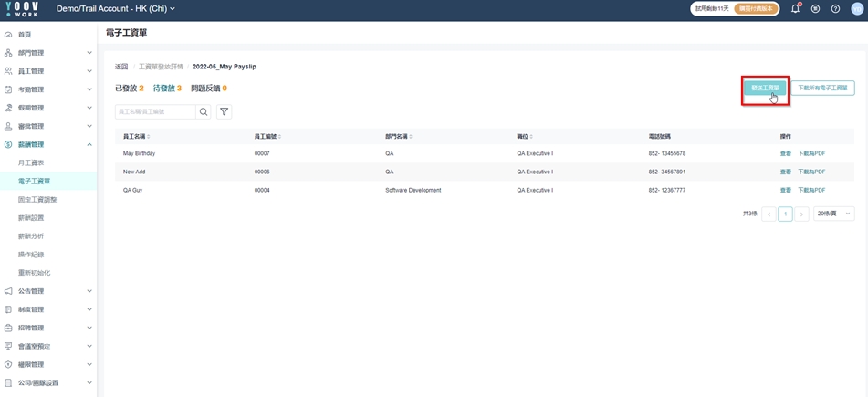This screenshot has height=397, width=868.
Task: Click the 發送工資單 button
Action: click(764, 89)
